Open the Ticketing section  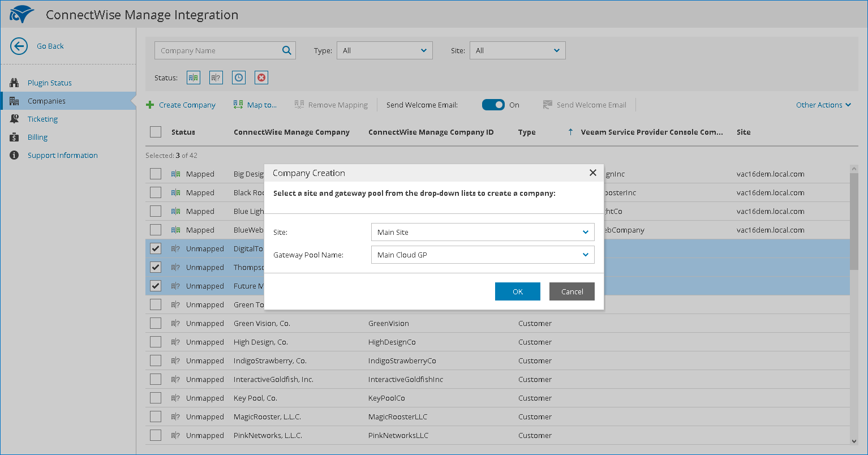(x=42, y=119)
